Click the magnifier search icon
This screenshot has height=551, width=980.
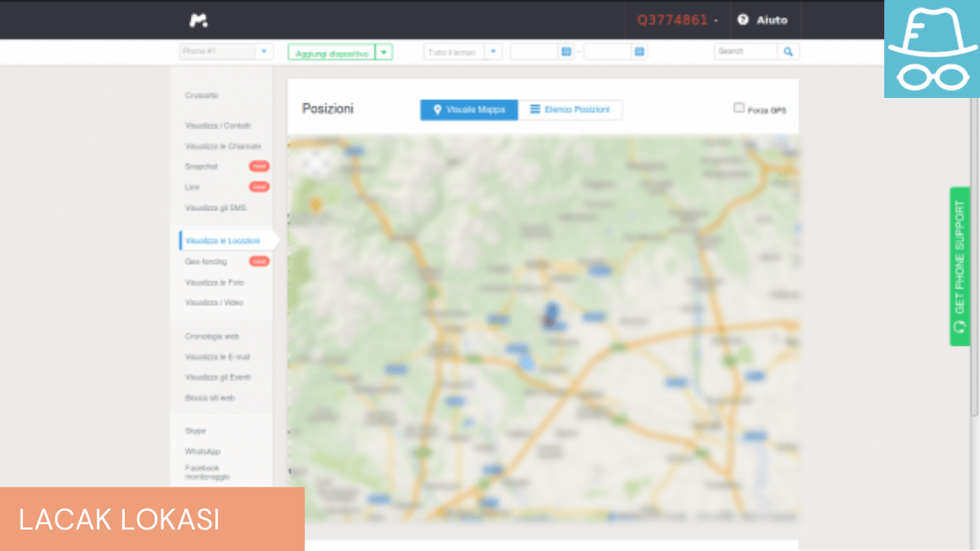[788, 51]
